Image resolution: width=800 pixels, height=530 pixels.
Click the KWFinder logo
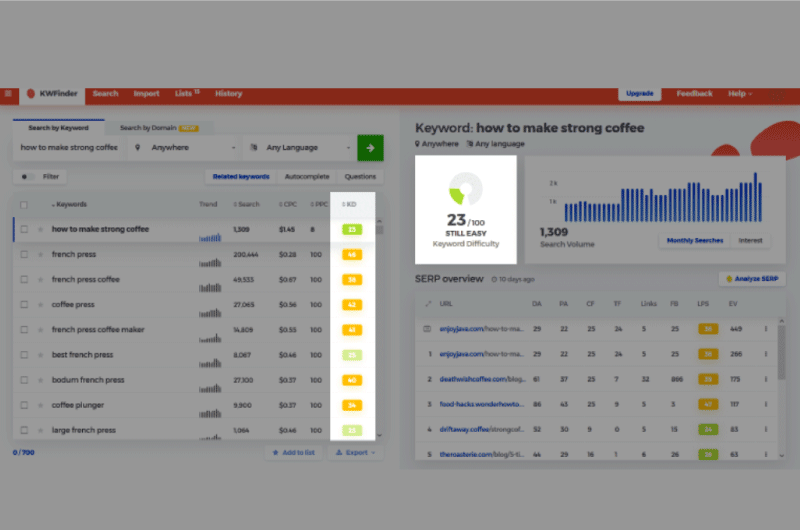click(x=53, y=94)
